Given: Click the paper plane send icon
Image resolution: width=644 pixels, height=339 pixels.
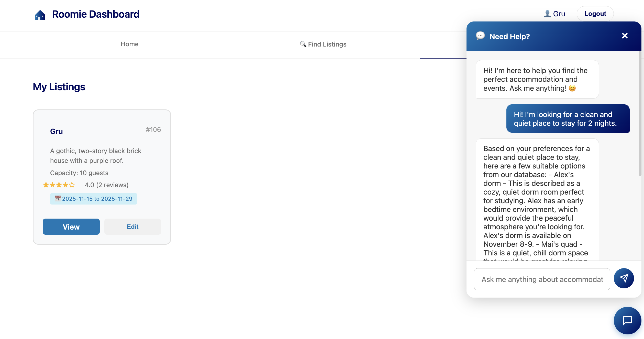Looking at the screenshot, I should [624, 278].
